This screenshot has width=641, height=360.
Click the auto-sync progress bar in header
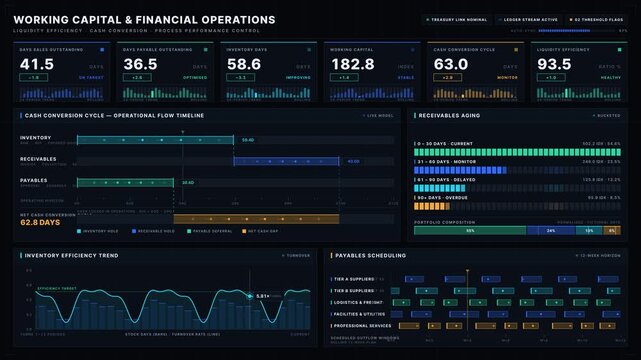coord(577,31)
